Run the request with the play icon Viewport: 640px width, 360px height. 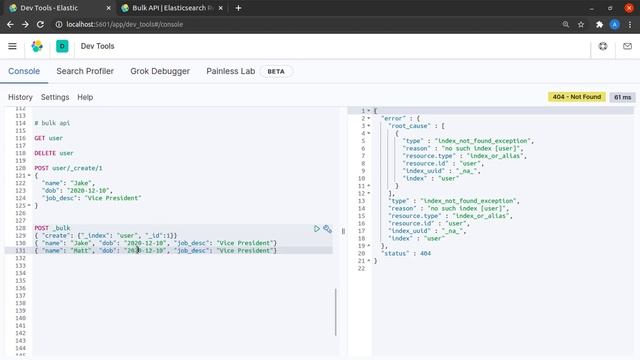pos(317,229)
